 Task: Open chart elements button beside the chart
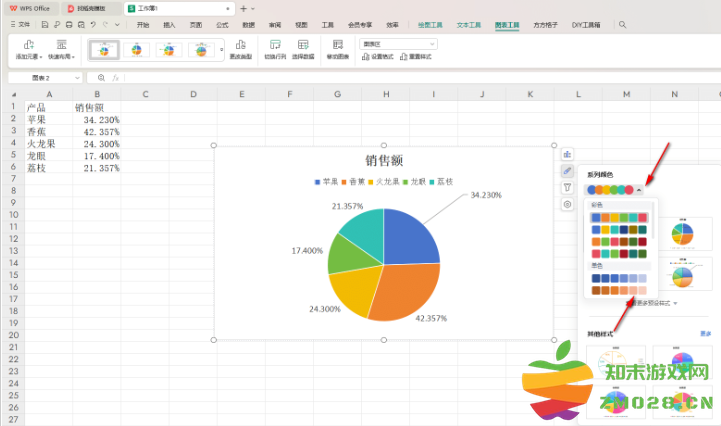click(567, 155)
